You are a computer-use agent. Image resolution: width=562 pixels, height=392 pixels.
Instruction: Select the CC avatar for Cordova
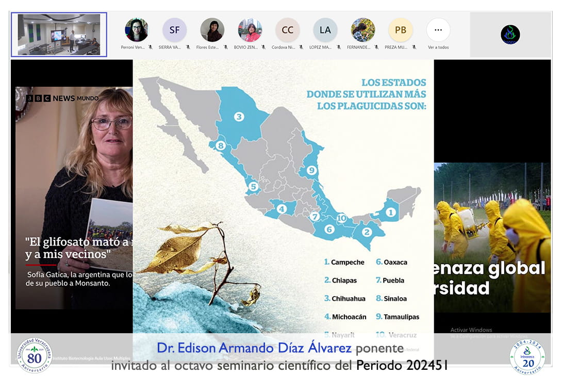click(287, 30)
